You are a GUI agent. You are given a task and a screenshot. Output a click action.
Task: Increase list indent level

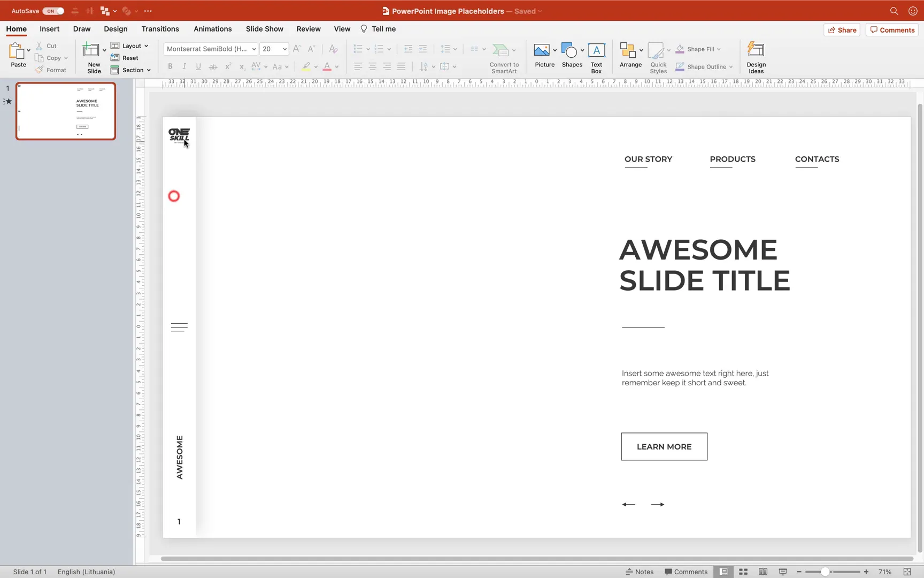click(x=422, y=49)
